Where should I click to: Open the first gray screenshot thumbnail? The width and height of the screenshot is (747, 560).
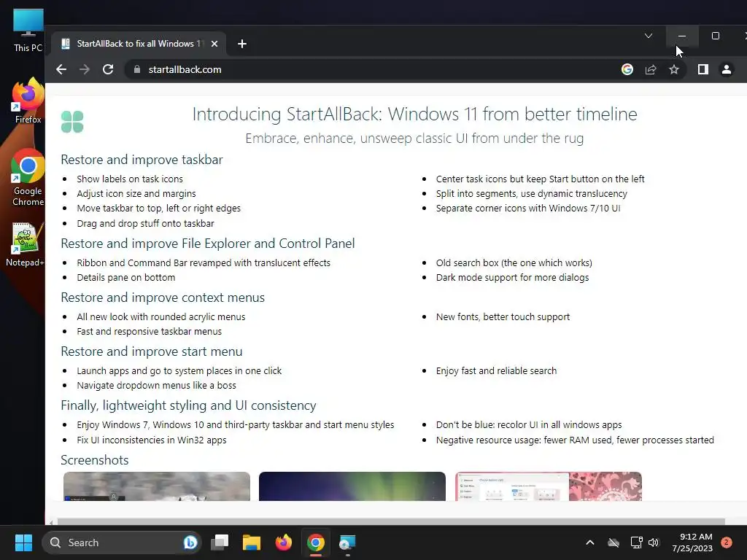[157, 486]
